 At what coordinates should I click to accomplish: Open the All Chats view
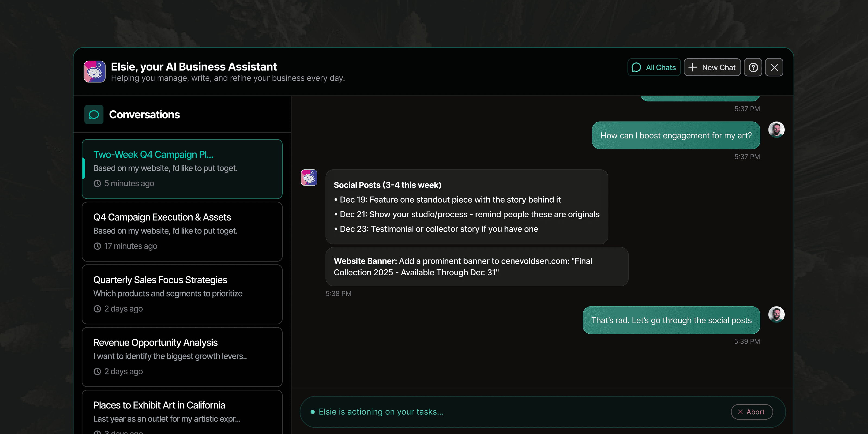654,67
